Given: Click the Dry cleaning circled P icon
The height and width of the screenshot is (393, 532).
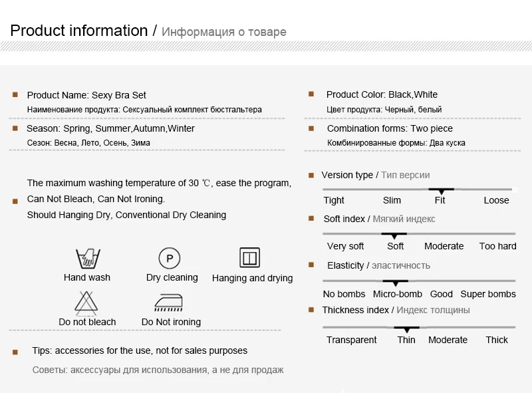Looking at the screenshot, I should coord(170,258).
